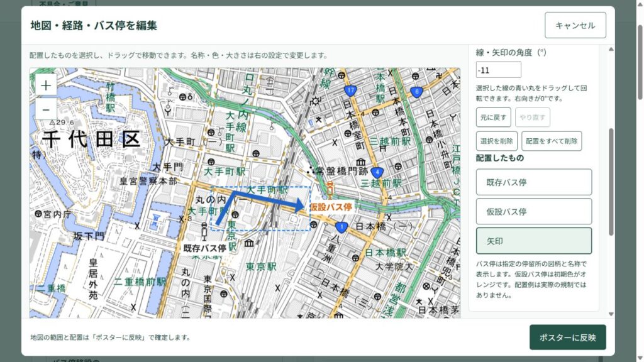Image resolution: width=644 pixels, height=362 pixels.
Task: Click the 常盤橋門跡 label on the map
Action: (341, 171)
